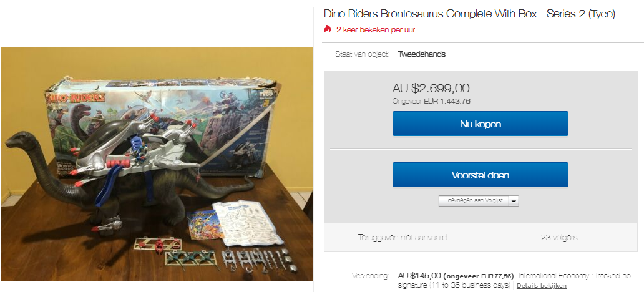Click the Voorstel doen button

(x=480, y=175)
